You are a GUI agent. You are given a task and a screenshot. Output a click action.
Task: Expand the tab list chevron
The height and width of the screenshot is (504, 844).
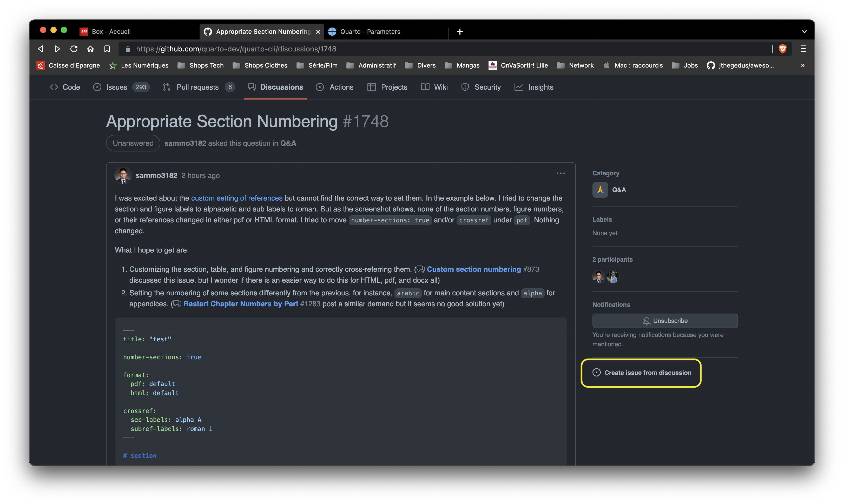[804, 32]
